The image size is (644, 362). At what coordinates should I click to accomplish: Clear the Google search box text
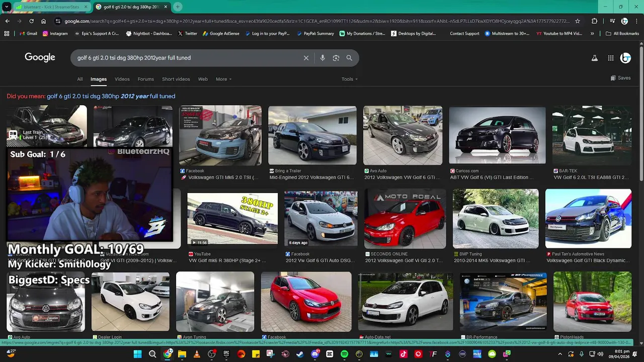pos(306,58)
